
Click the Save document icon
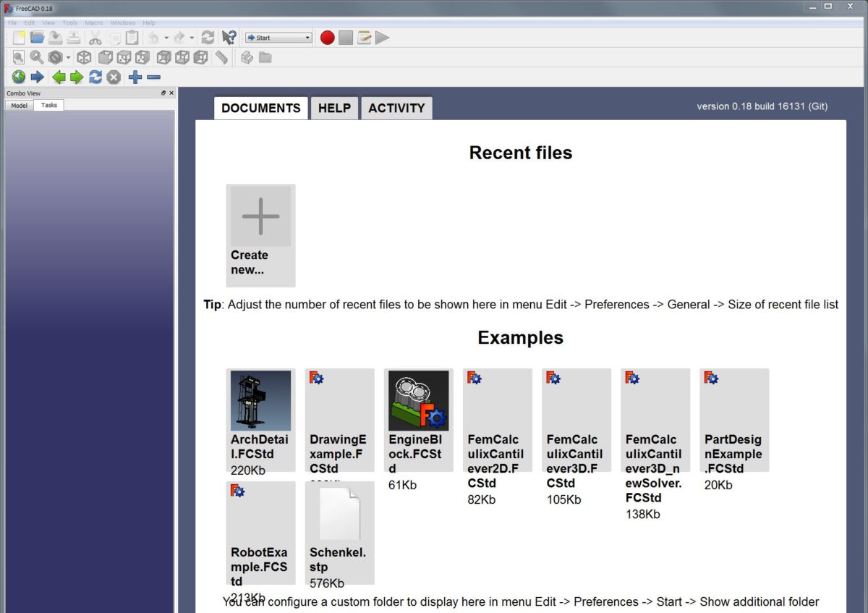(56, 38)
